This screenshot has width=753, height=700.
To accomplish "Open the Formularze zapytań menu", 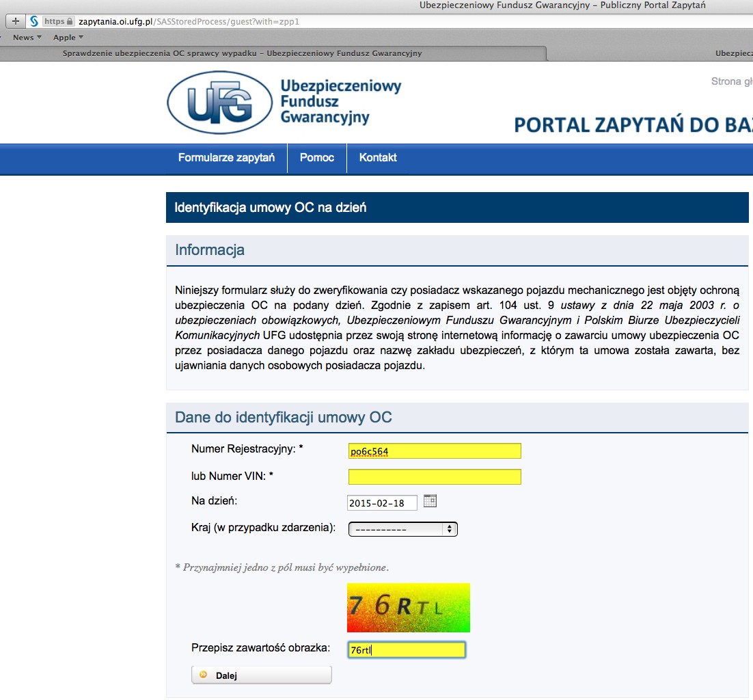I will pyautogui.click(x=226, y=158).
